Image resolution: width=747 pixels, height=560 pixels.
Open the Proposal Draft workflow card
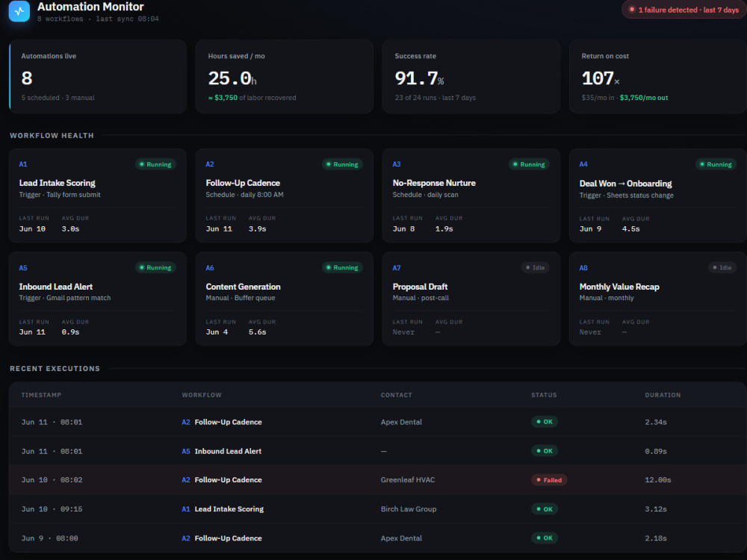tap(471, 299)
